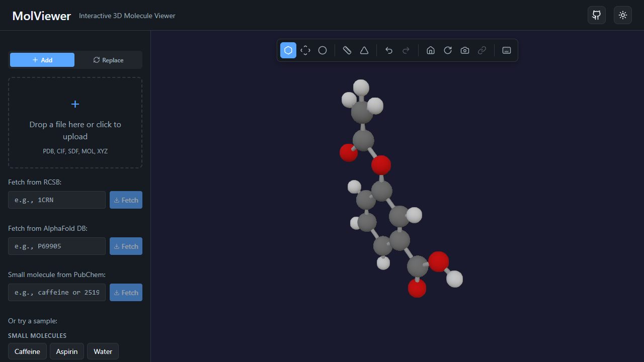Select the hexagon molecule tool
Viewport: 644px width, 362px height.
tap(288, 50)
